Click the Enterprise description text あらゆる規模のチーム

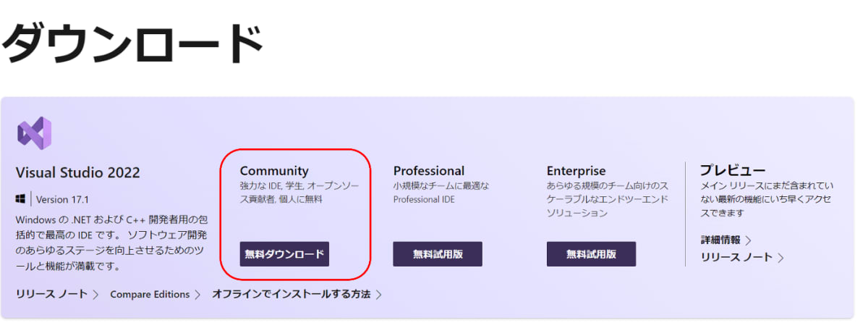[x=608, y=199]
